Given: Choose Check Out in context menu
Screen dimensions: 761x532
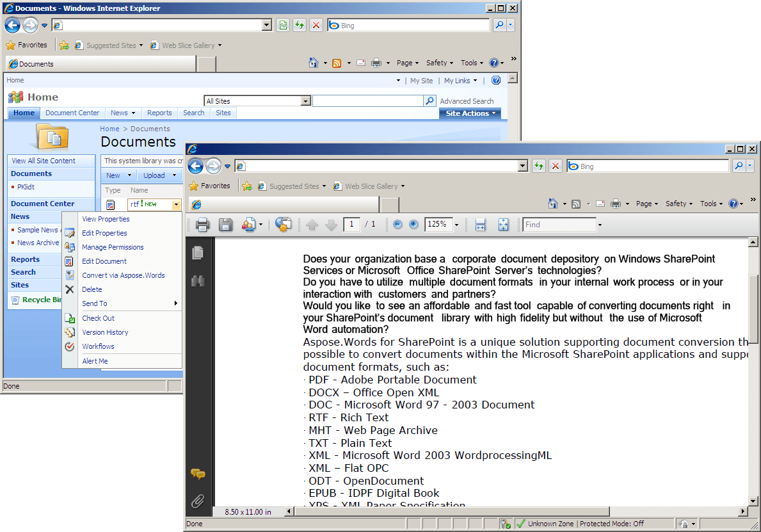Looking at the screenshot, I should [x=98, y=318].
